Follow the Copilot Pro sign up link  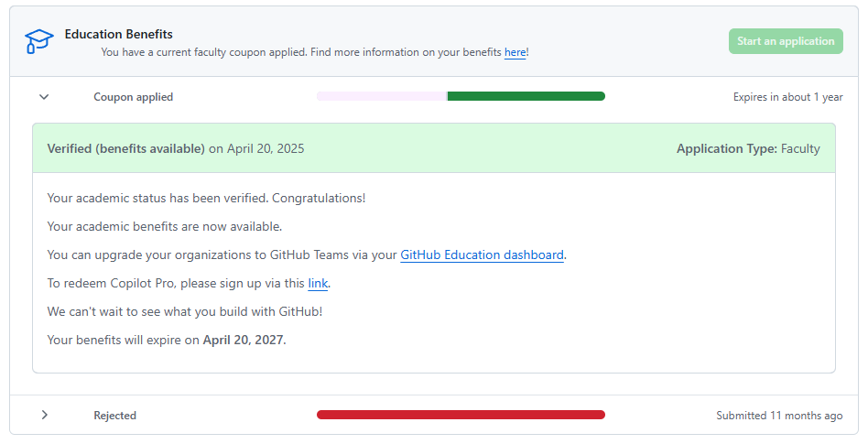coord(318,283)
